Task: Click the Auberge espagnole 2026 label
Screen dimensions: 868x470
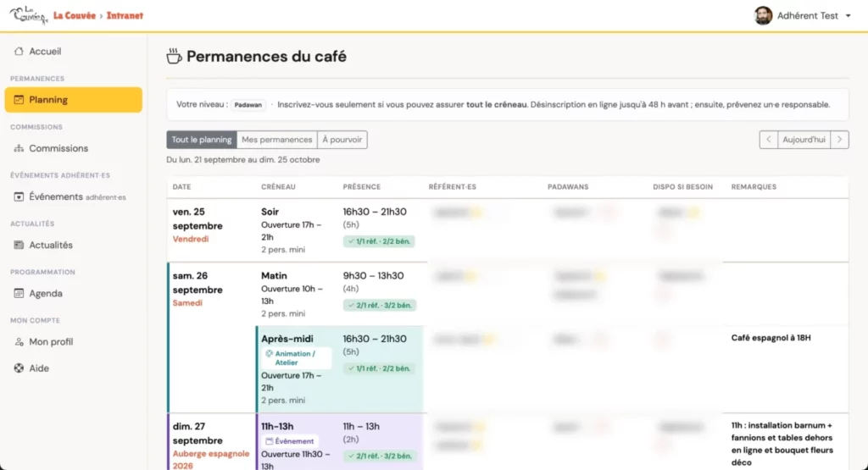Action: [x=211, y=460]
